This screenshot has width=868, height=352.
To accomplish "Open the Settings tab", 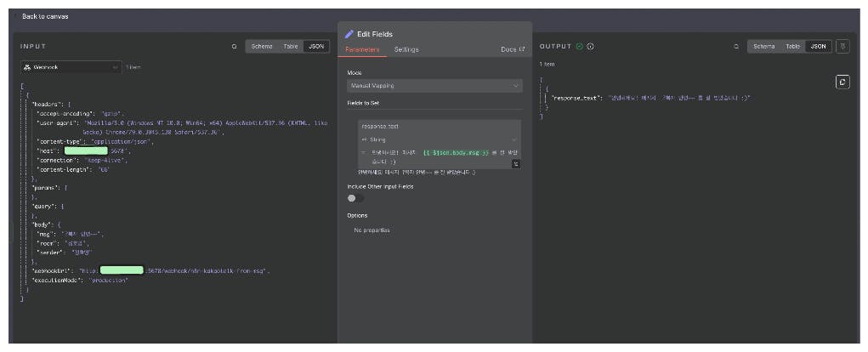I will point(406,50).
